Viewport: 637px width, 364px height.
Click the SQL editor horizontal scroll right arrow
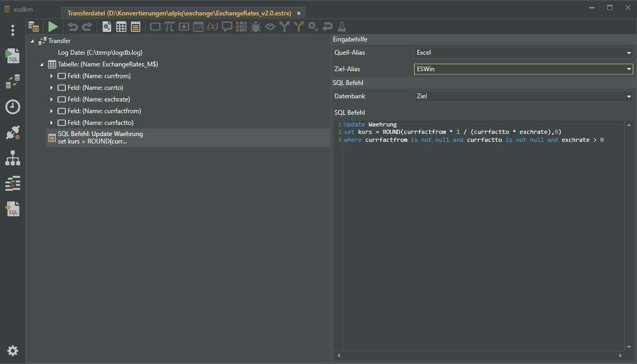pos(621,355)
